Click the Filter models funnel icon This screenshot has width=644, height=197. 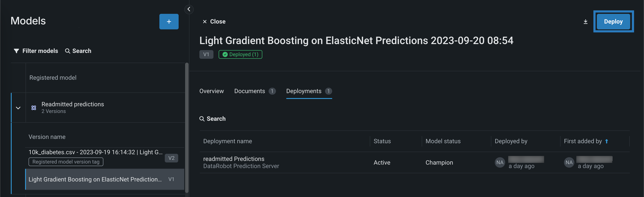coord(16,51)
